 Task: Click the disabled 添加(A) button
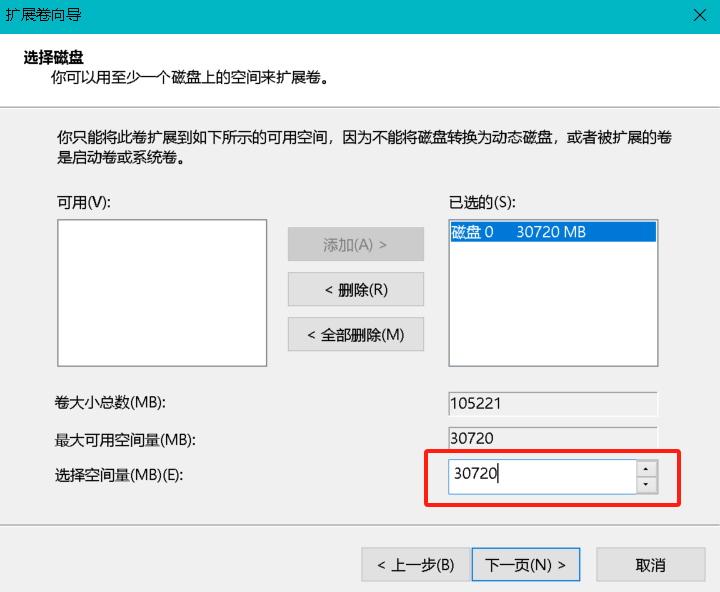point(356,244)
